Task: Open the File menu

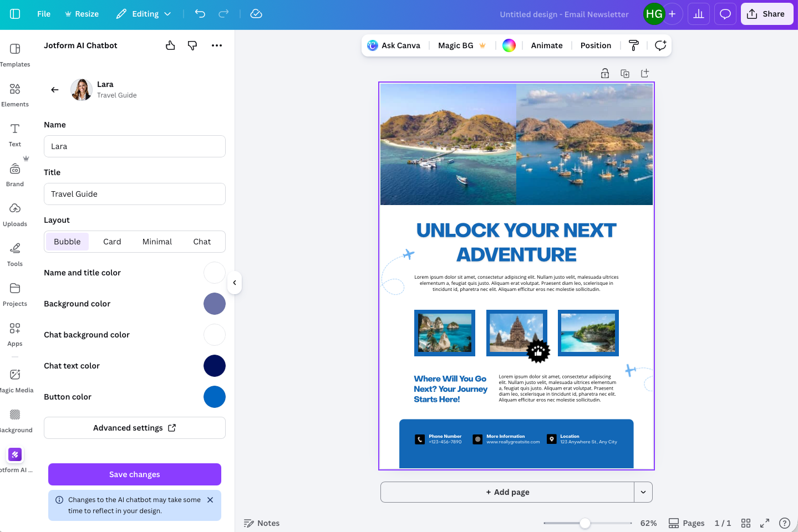Action: pyautogui.click(x=43, y=14)
